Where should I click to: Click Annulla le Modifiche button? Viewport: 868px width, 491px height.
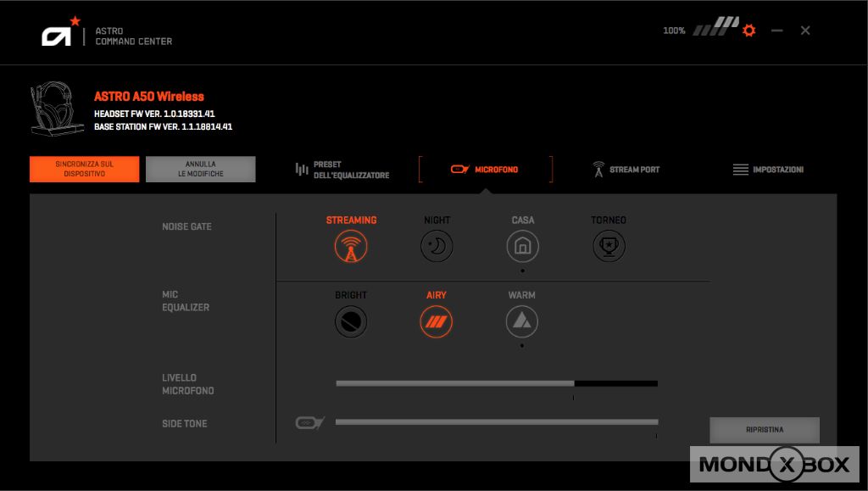click(x=200, y=169)
